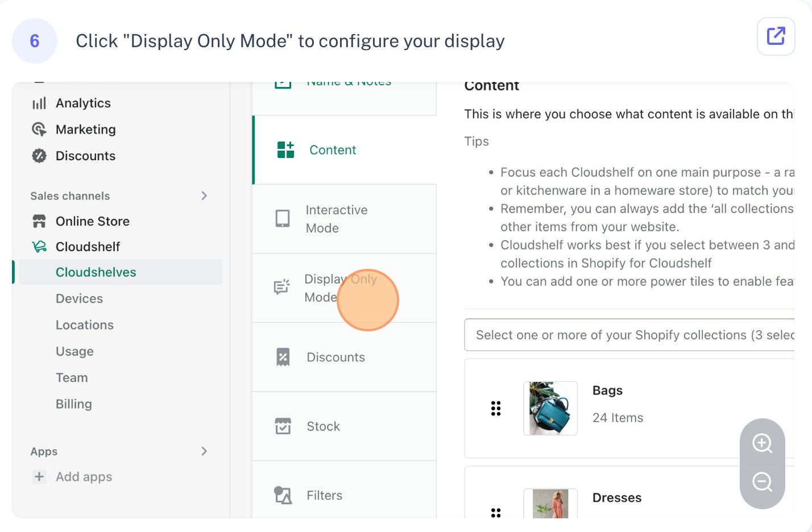Open the Stock tab
The image size is (812, 532).
tap(345, 426)
